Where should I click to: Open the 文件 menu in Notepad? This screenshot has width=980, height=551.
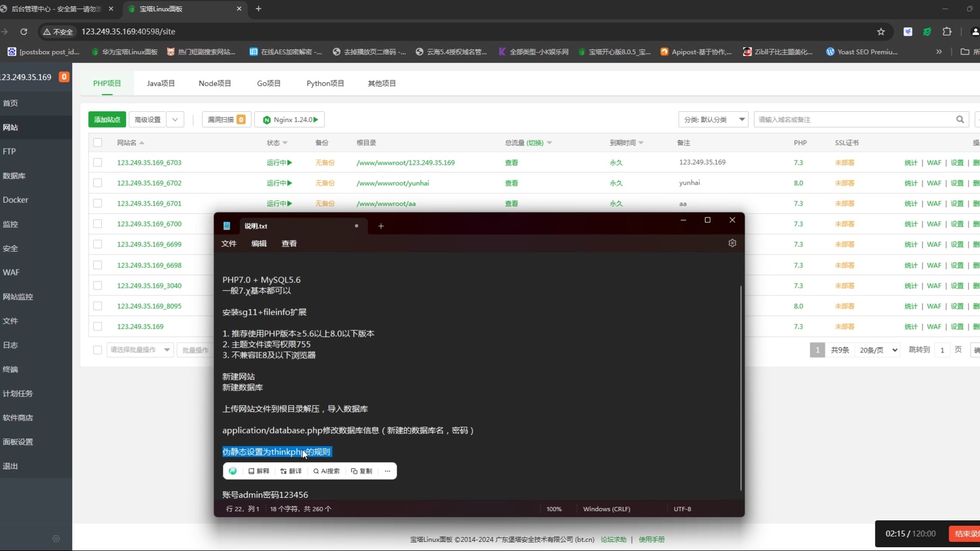[x=229, y=243]
